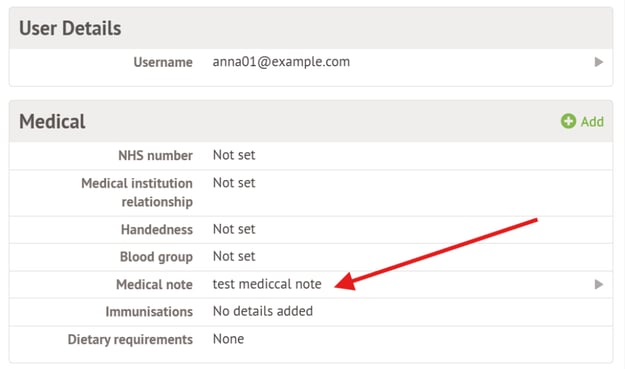Select the Handedness row

311,230
